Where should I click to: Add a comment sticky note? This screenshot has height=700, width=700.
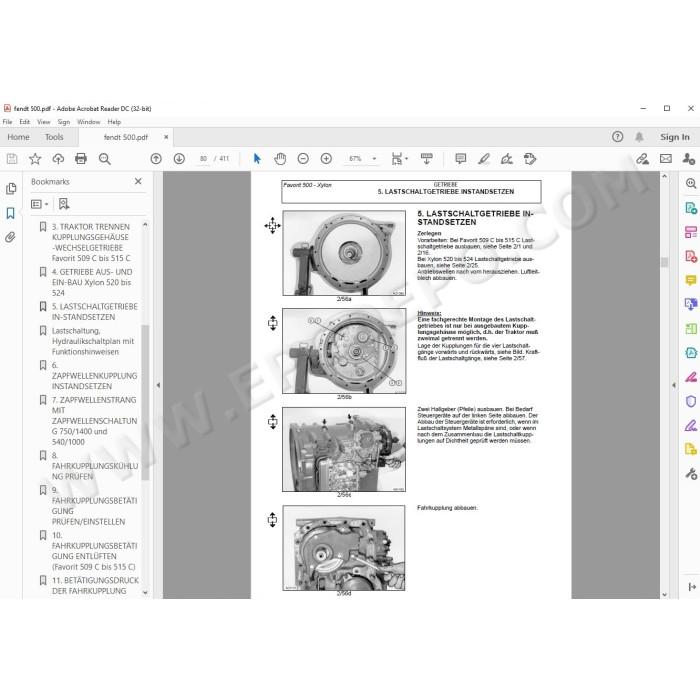[460, 158]
